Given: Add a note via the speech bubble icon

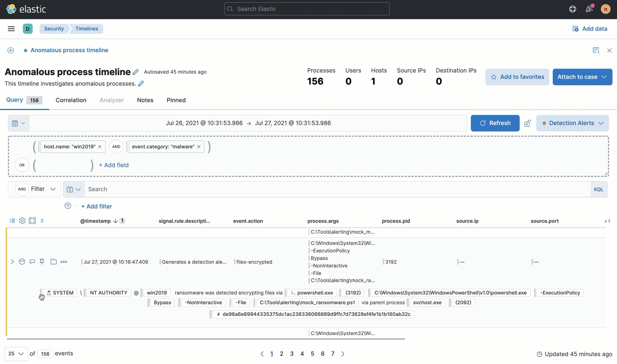Looking at the screenshot, I should (32, 262).
